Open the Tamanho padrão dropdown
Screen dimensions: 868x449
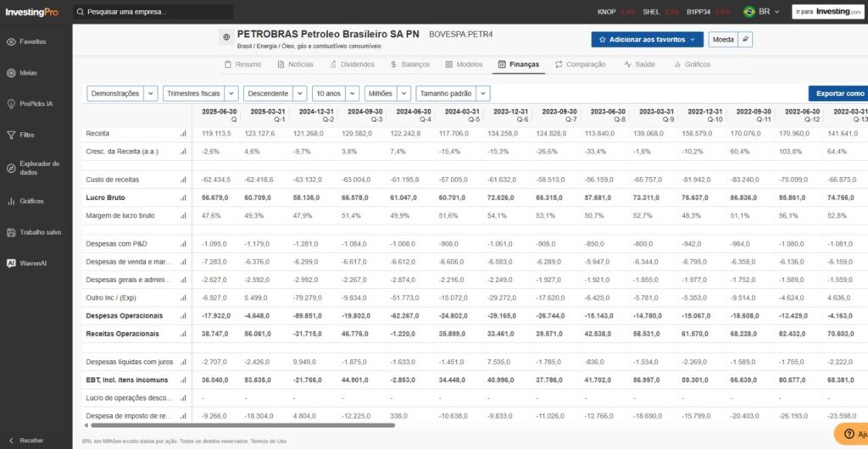coord(453,93)
